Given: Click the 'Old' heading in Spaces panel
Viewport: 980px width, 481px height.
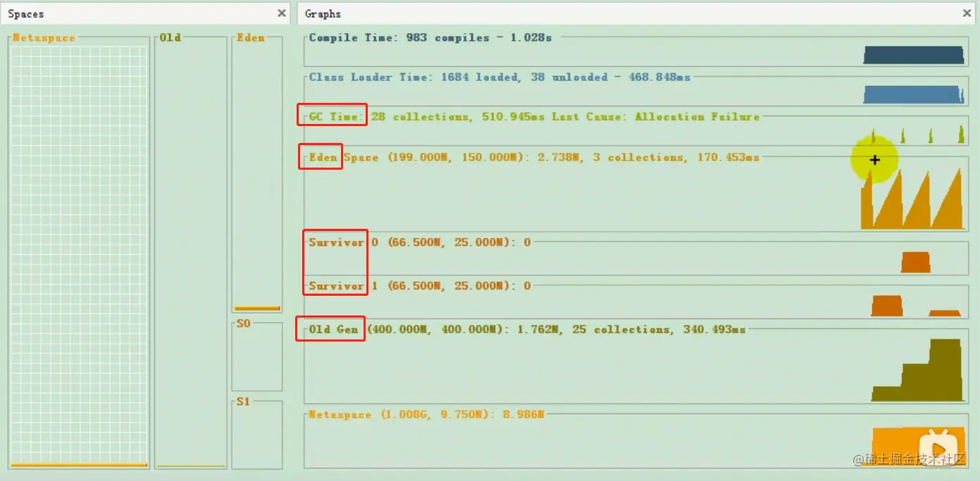Looking at the screenshot, I should tap(170, 38).
